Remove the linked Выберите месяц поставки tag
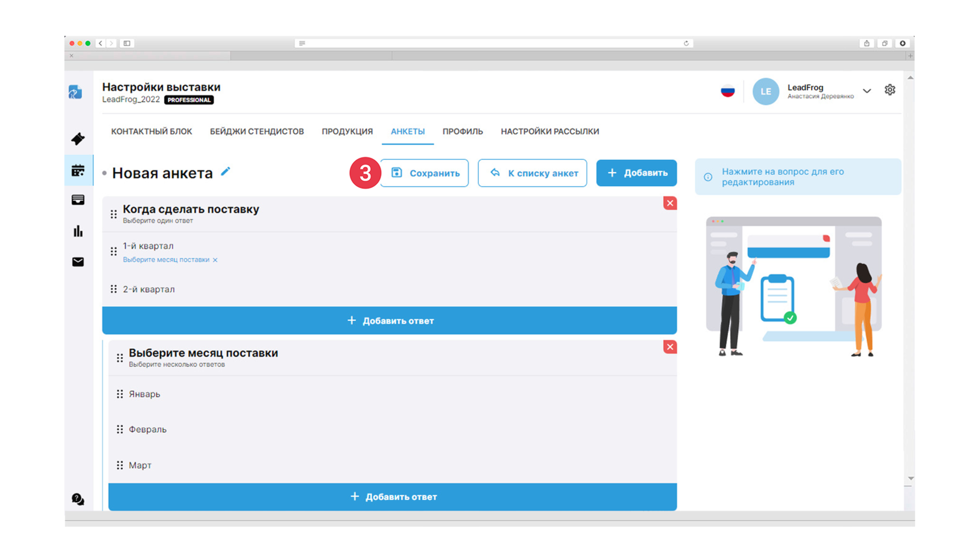980x560 pixels. [215, 260]
